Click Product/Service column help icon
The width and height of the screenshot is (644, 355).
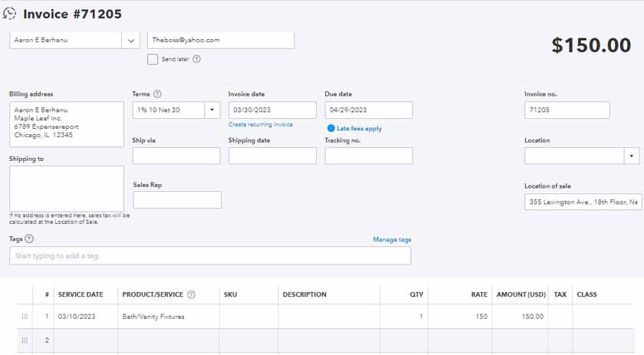click(x=192, y=294)
